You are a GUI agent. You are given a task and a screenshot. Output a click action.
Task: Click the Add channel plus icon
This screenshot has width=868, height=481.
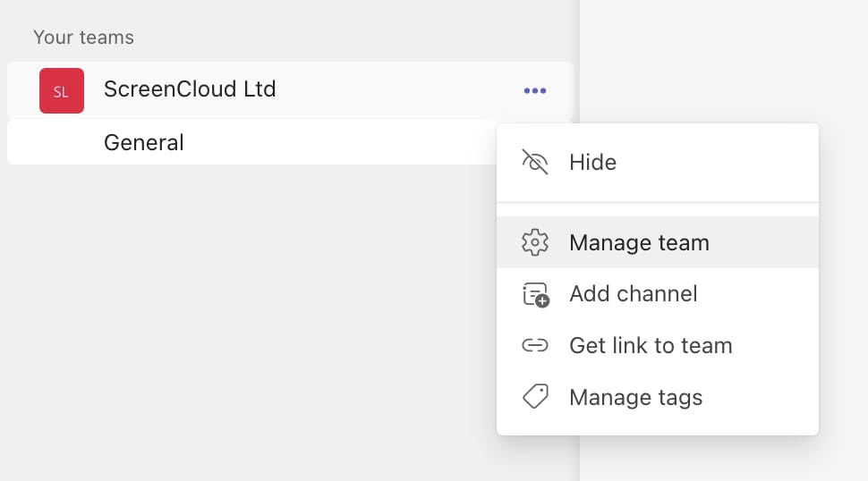(x=535, y=294)
